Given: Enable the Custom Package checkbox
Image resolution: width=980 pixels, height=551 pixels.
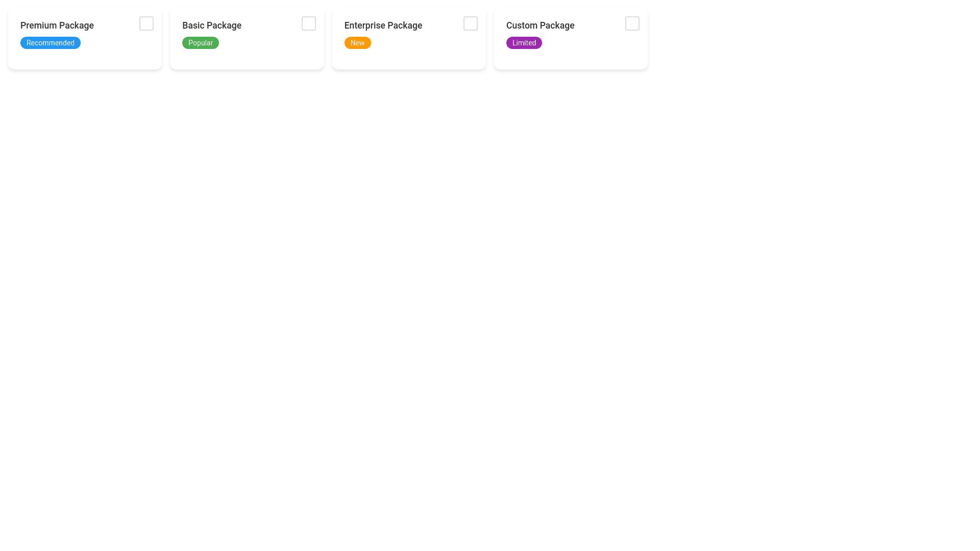Looking at the screenshot, I should click(632, 23).
